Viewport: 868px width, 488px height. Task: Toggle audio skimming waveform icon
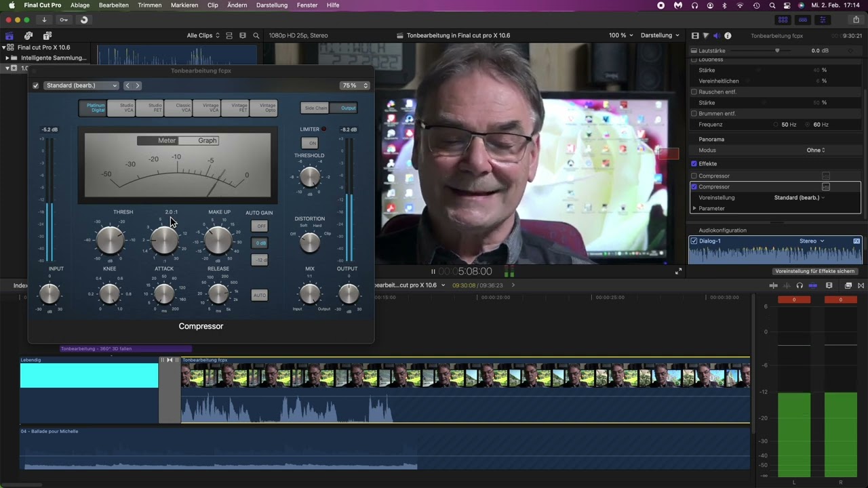(x=787, y=285)
